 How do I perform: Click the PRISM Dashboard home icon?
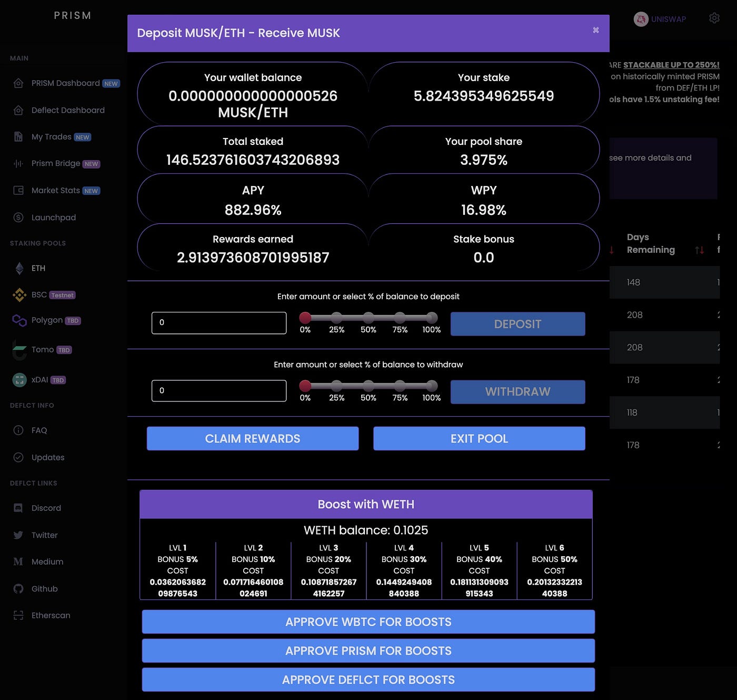coord(18,83)
